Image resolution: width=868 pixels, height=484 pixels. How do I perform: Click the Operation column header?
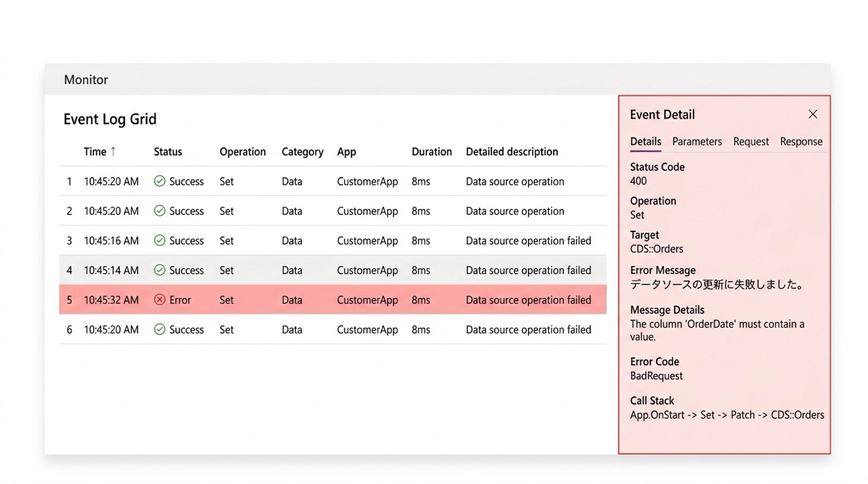[242, 152]
